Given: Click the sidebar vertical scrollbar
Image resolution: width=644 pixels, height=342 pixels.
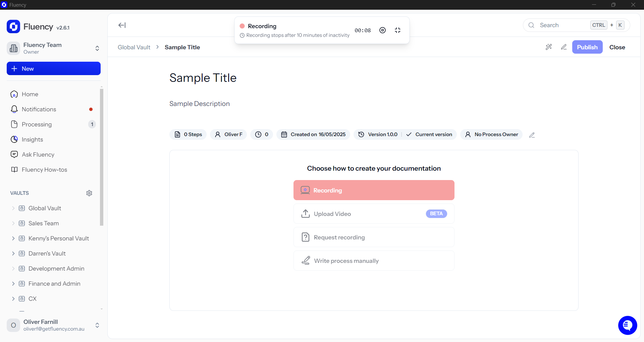Looking at the screenshot, I should point(102,157).
